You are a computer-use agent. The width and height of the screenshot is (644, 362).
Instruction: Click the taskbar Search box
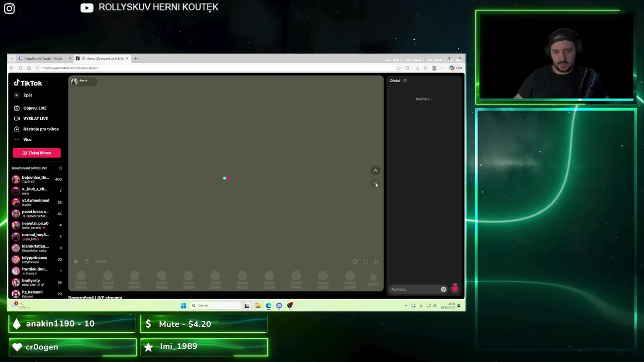click(x=215, y=305)
